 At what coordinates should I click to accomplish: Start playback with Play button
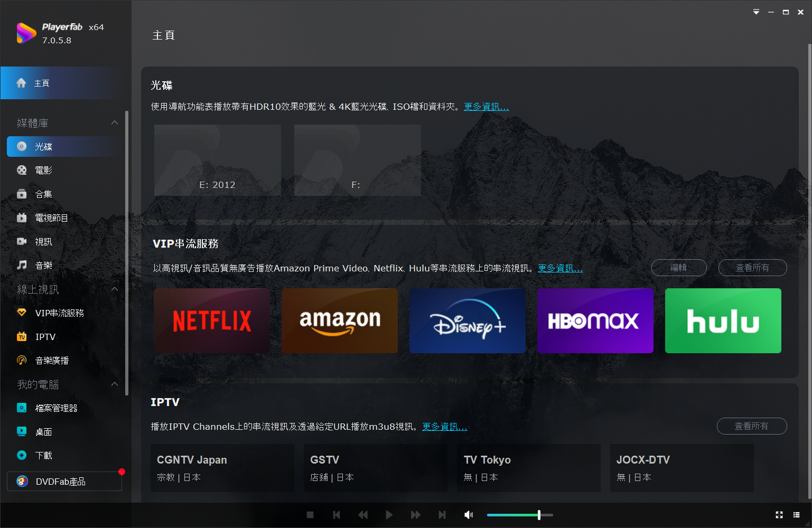[x=389, y=515]
